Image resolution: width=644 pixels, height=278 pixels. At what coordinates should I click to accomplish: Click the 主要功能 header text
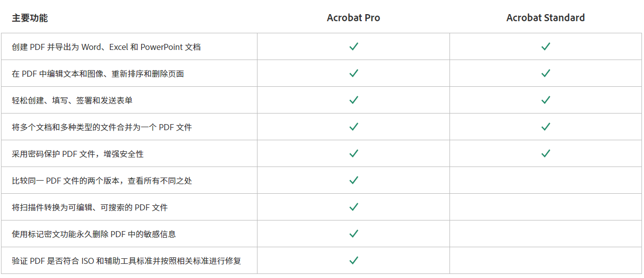30,18
